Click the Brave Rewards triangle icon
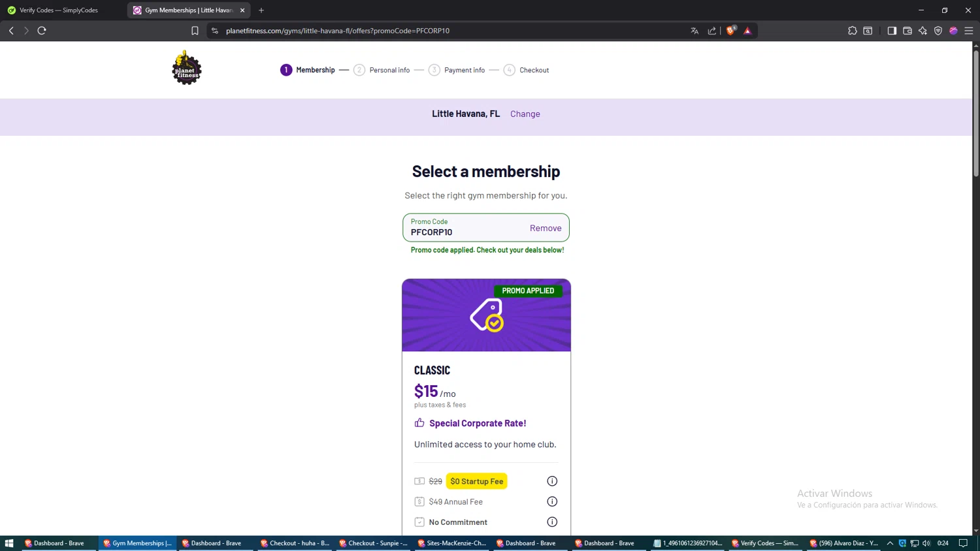The width and height of the screenshot is (980, 551). click(747, 31)
